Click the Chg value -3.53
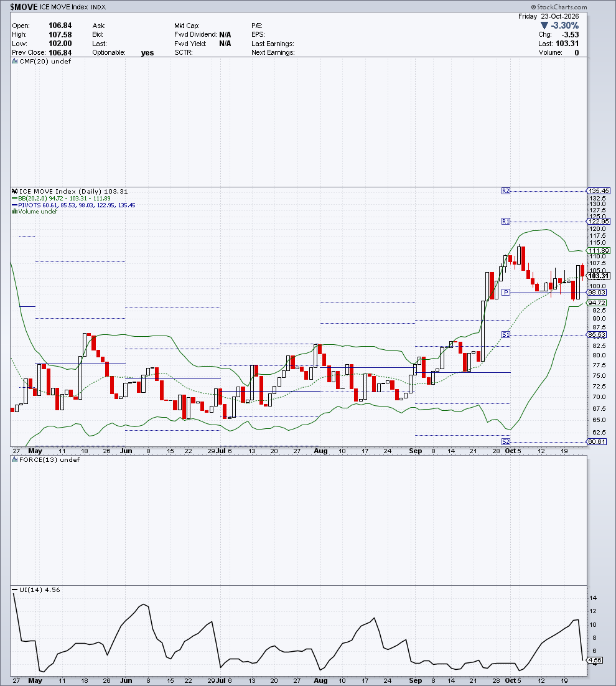The height and width of the screenshot is (686, 616). pos(570,35)
